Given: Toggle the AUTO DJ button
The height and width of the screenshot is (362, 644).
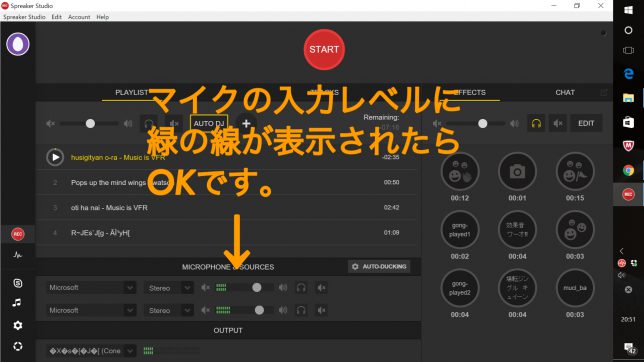Looking at the screenshot, I should tap(209, 123).
